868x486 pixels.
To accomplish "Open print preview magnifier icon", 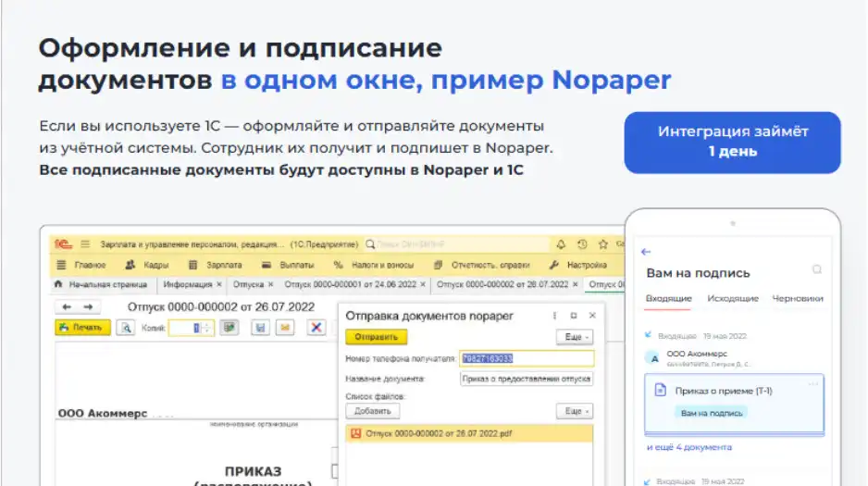I will (x=126, y=328).
